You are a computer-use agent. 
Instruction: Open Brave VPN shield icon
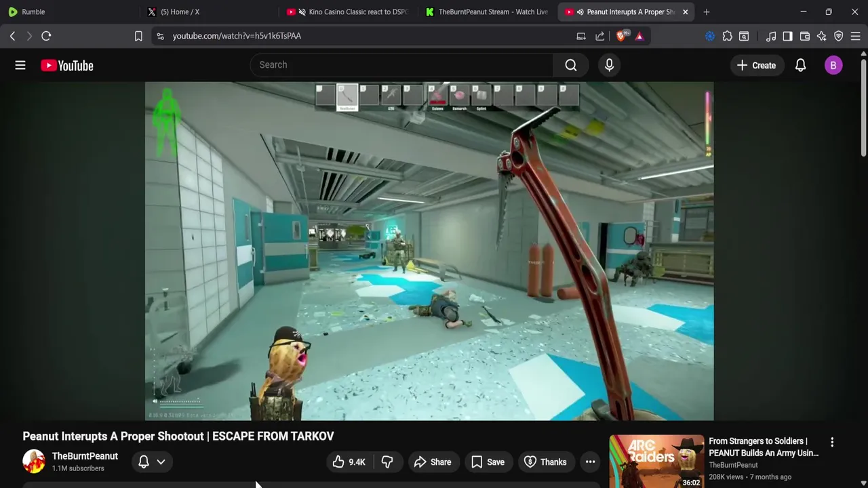click(839, 36)
